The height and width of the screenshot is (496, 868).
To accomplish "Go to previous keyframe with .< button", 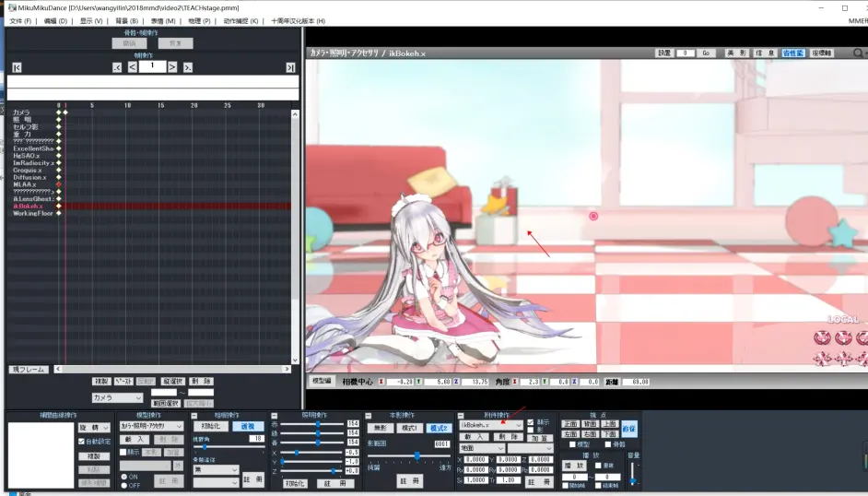I will tap(117, 67).
